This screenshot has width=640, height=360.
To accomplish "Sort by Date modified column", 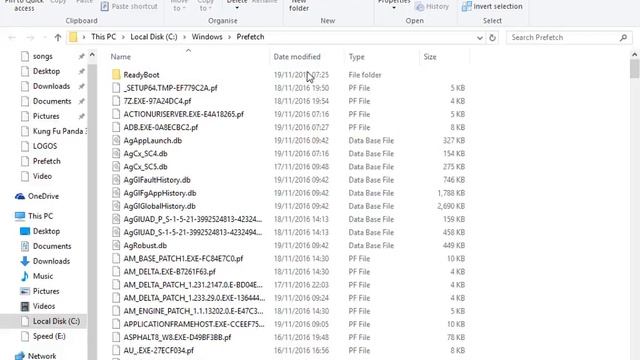I will pos(297,57).
